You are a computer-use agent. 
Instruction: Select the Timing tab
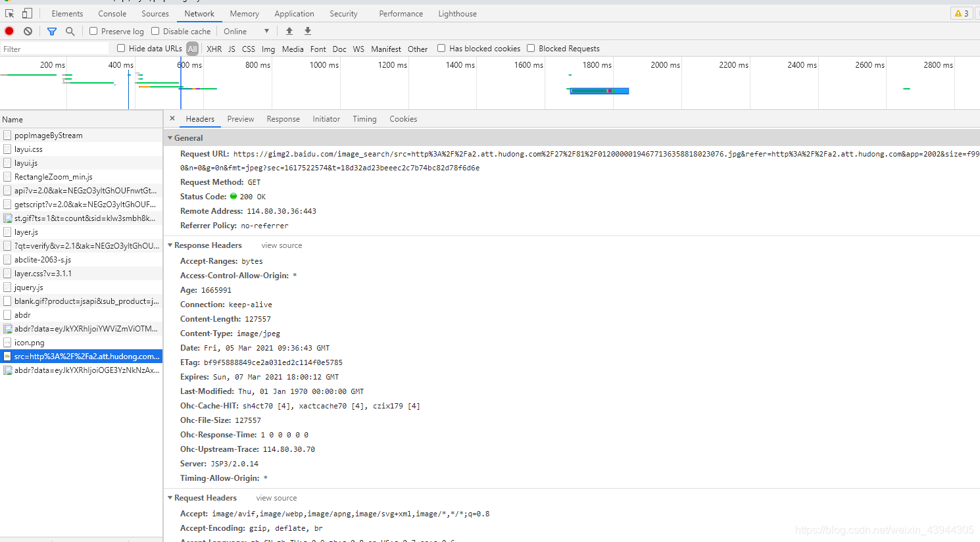click(364, 119)
